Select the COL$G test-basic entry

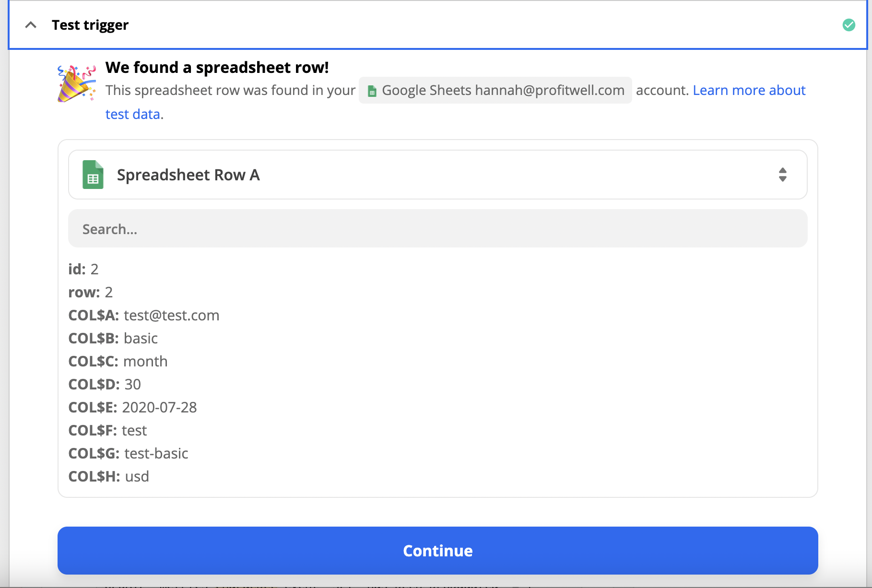point(128,453)
